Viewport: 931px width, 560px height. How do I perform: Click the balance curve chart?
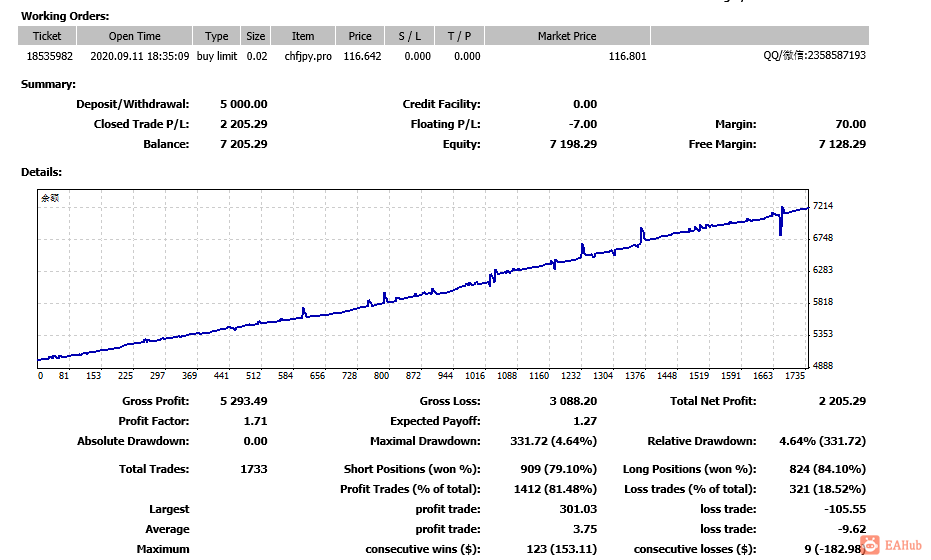[423, 279]
